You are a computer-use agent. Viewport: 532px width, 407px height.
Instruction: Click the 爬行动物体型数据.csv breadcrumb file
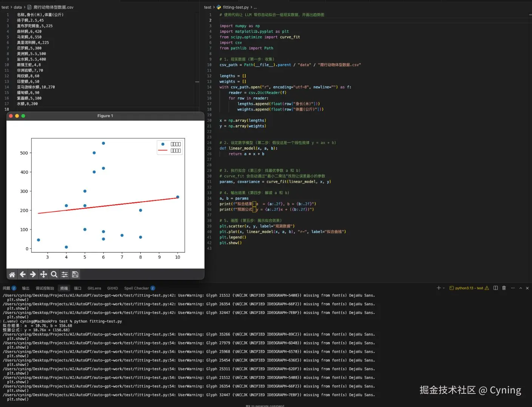point(53,7)
